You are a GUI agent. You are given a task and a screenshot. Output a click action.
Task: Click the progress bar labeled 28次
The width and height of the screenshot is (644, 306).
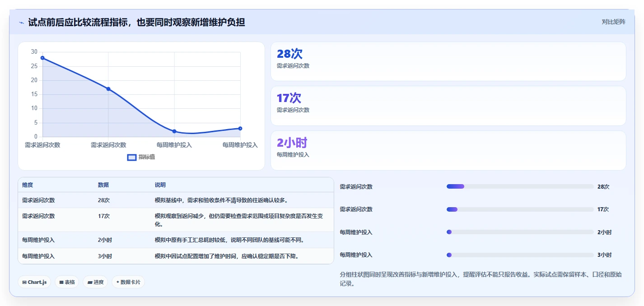coord(520,186)
